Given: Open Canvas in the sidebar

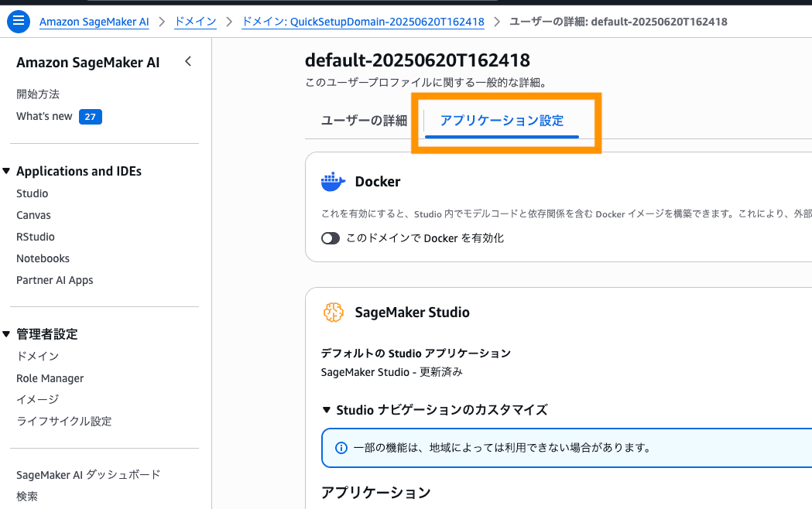Looking at the screenshot, I should click(x=33, y=215).
